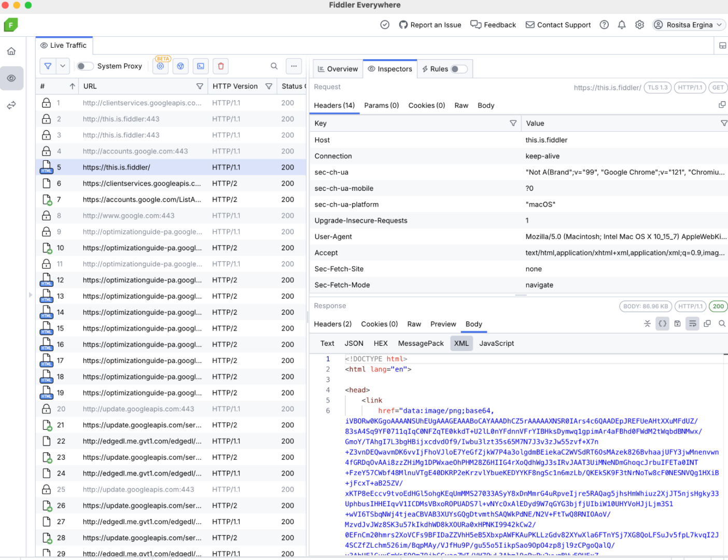Choose the JSON body format
The height and width of the screenshot is (560, 728).
[354, 343]
